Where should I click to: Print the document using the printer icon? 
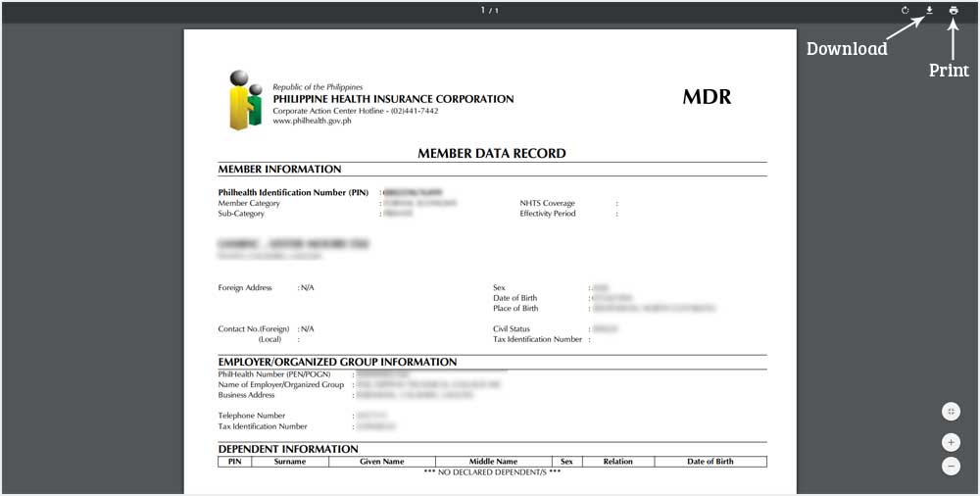pyautogui.click(x=954, y=11)
